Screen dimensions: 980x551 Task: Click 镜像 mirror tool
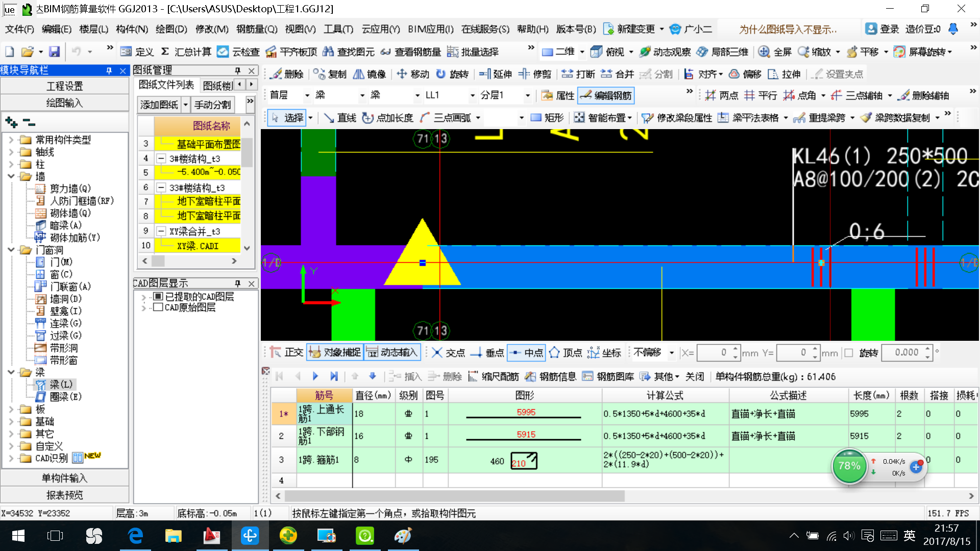click(370, 74)
